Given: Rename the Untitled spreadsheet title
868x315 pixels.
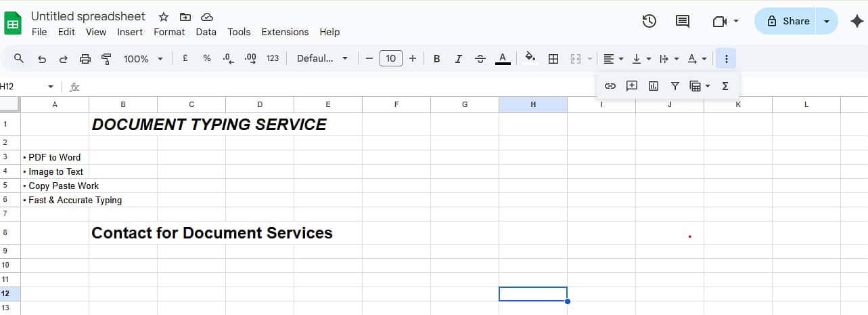Looking at the screenshot, I should pyautogui.click(x=88, y=16).
